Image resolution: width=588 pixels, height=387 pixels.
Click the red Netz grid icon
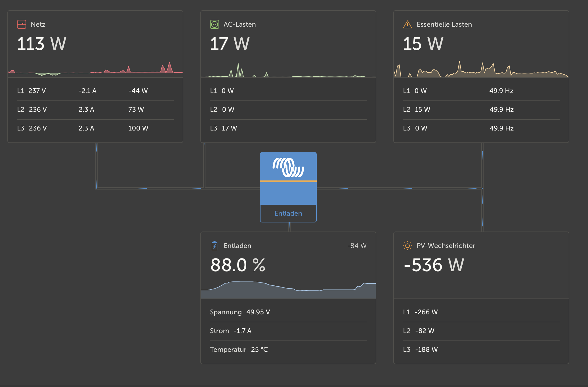[22, 24]
